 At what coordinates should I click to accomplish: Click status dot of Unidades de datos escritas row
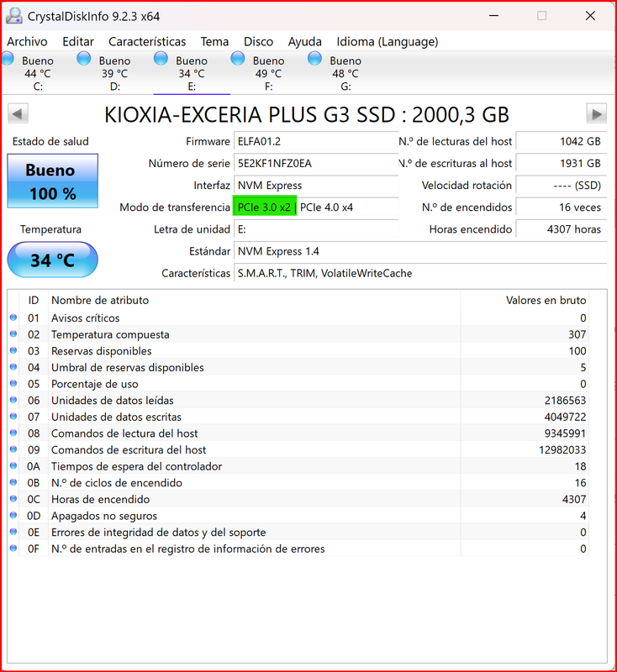13,417
